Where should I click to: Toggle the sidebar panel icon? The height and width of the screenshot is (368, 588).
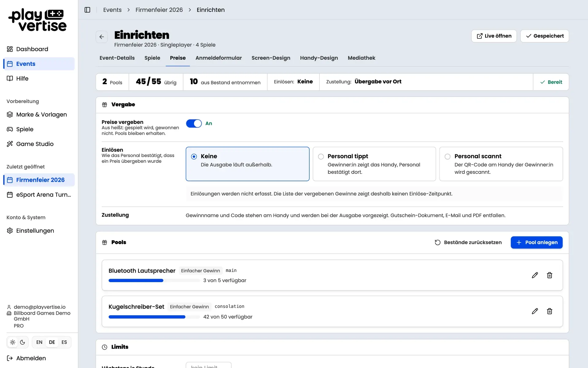click(x=87, y=10)
